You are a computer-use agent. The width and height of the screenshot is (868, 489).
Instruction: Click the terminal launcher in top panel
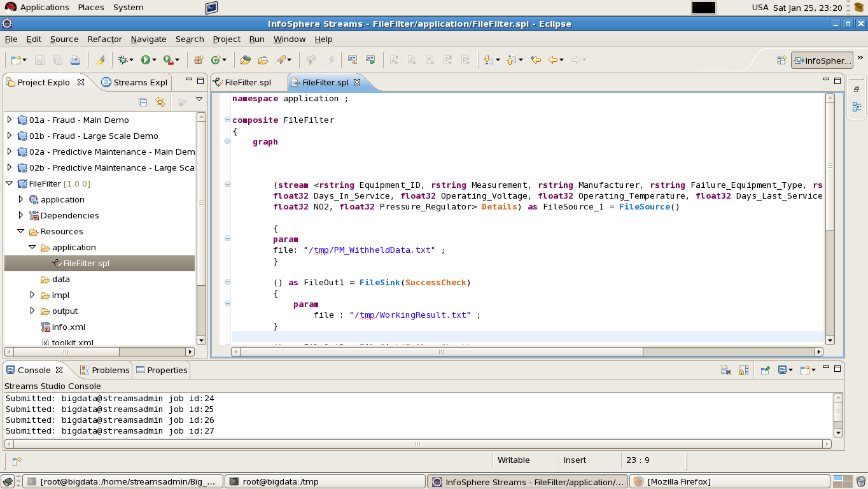tap(211, 8)
